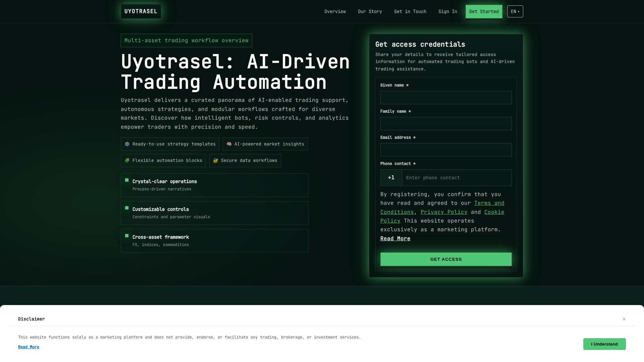Viewport: 644px width, 362px height.
Task: Click the Constraints and parameter visuals subtitle
Action: pyautogui.click(x=171, y=217)
